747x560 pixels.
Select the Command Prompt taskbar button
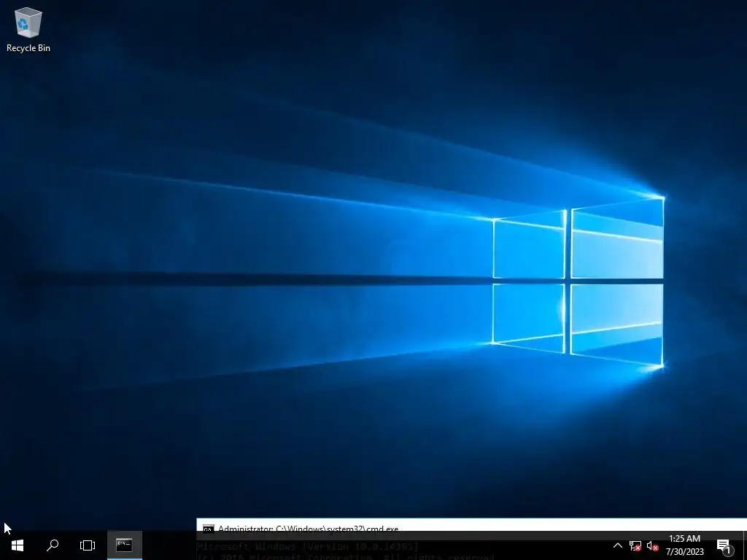pyautogui.click(x=124, y=545)
